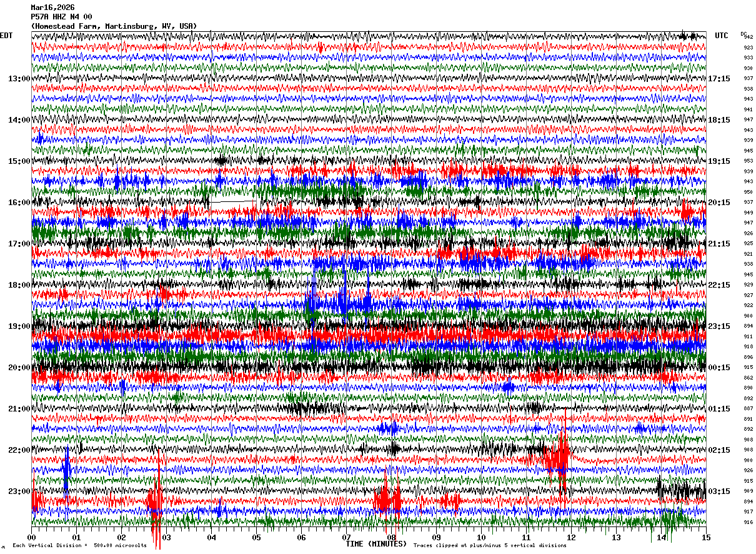This screenshot has width=756, height=554.
Task: Click the Mar16,2026 date label
Action: [x=52, y=8]
